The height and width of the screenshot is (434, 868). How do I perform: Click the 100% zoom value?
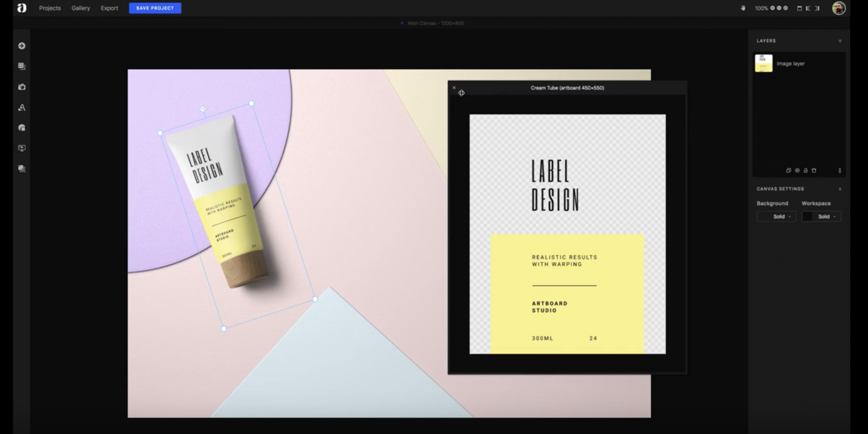click(761, 8)
